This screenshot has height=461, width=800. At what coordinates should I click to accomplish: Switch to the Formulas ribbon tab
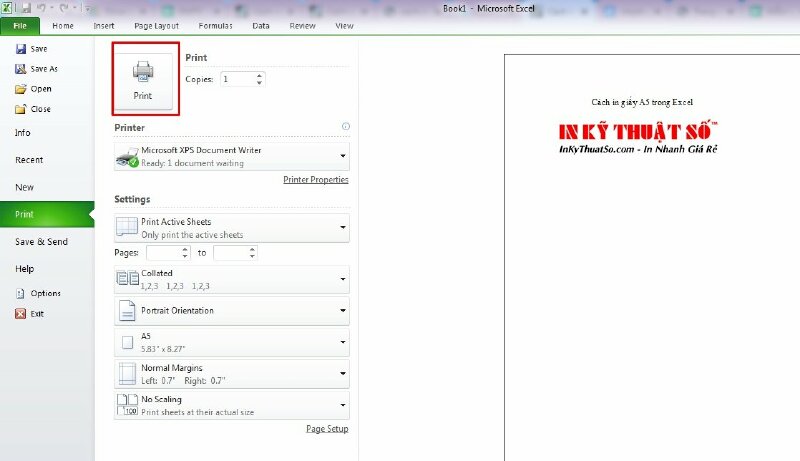click(x=215, y=26)
